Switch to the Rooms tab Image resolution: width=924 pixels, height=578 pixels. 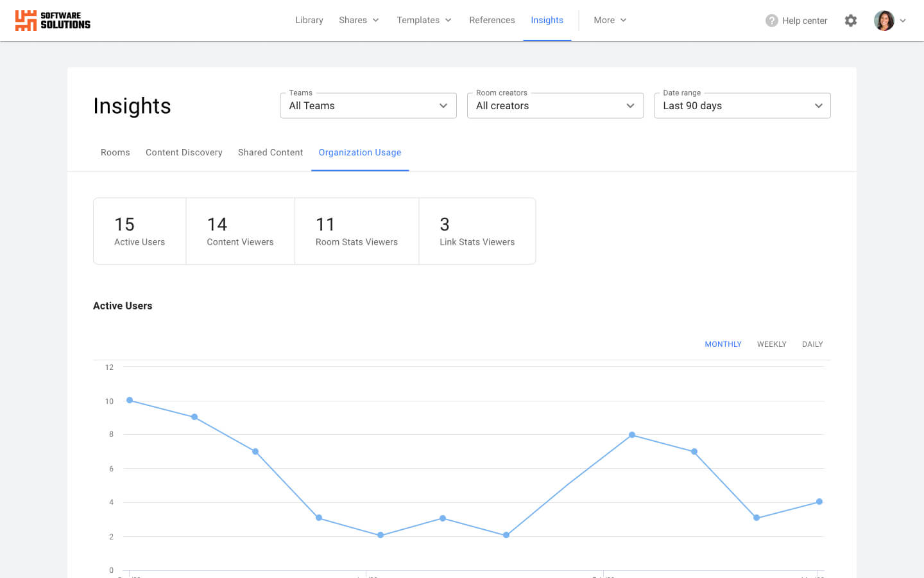[x=115, y=152]
